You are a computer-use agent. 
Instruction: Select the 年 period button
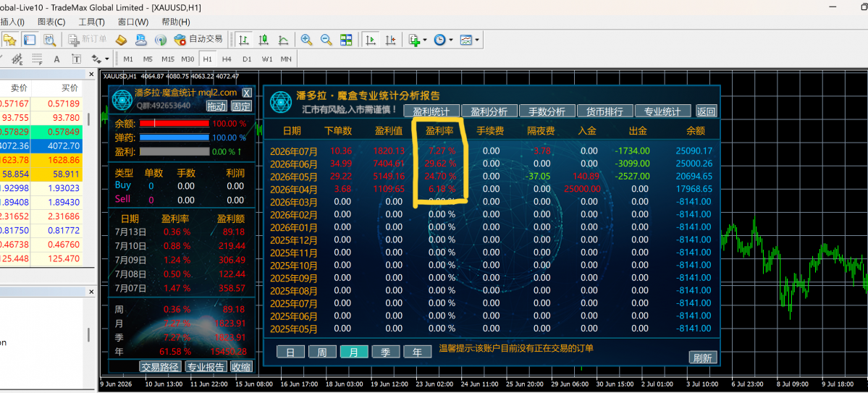[418, 352]
